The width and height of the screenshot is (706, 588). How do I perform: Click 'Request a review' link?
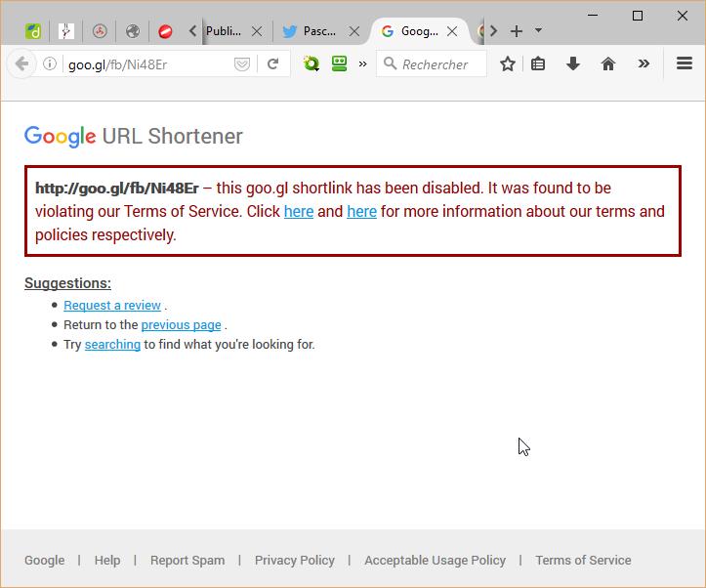tap(112, 306)
